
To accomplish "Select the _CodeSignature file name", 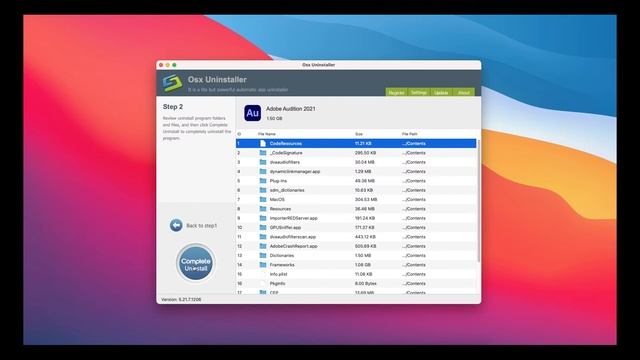I will tap(286, 153).
